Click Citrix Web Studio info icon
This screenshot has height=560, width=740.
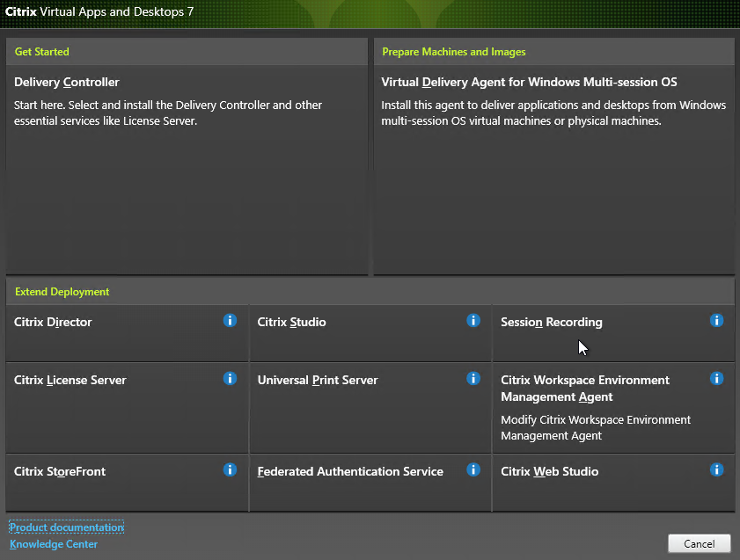pyautogui.click(x=716, y=470)
